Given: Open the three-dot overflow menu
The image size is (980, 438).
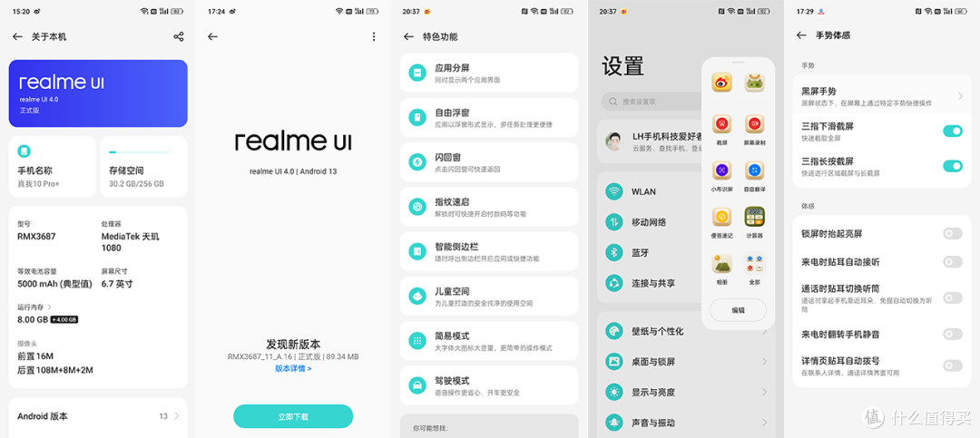Looking at the screenshot, I should [x=374, y=37].
